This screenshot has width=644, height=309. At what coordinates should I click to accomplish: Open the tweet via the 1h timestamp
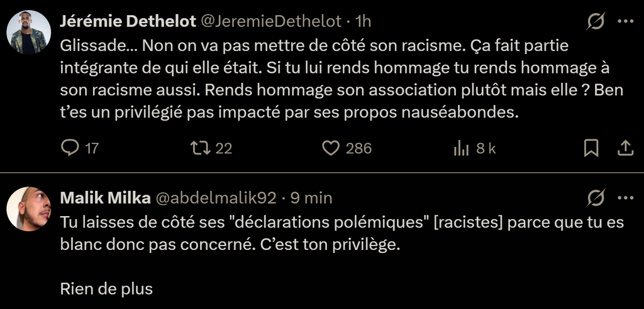tap(364, 21)
